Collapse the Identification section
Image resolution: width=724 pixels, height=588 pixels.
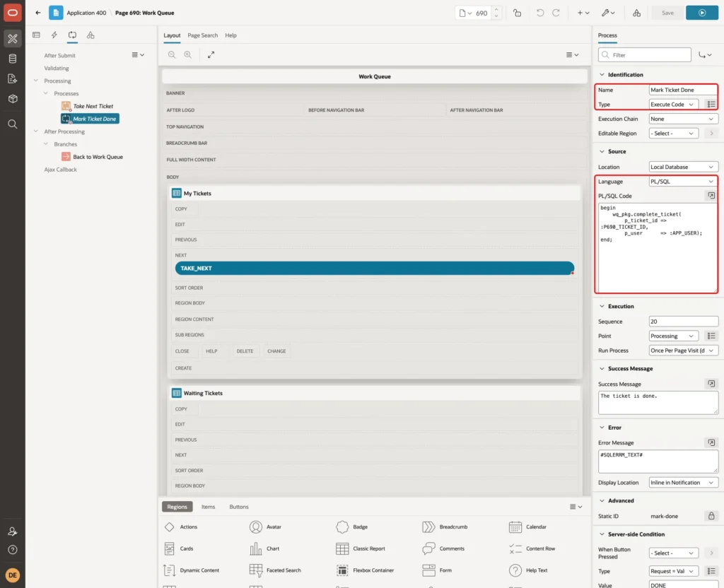tap(602, 74)
